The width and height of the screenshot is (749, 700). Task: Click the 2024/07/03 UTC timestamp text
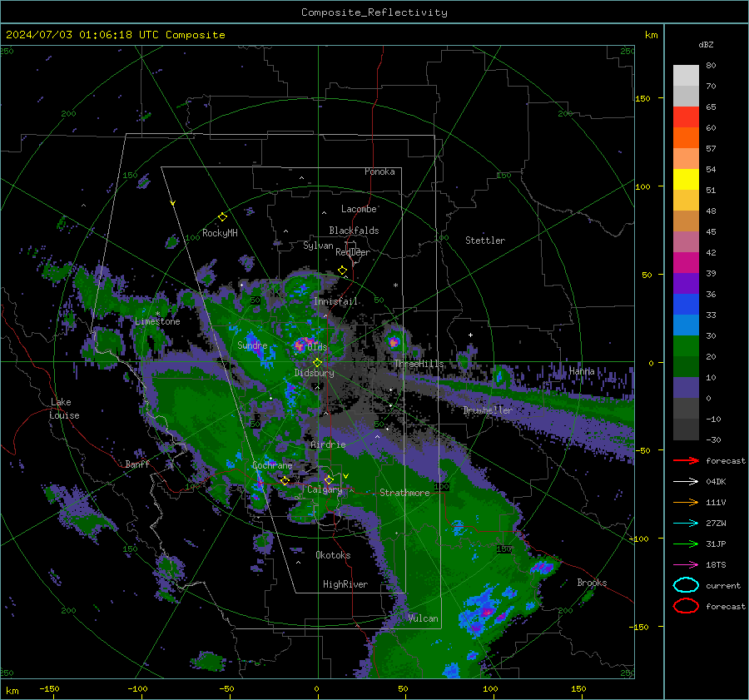[116, 35]
